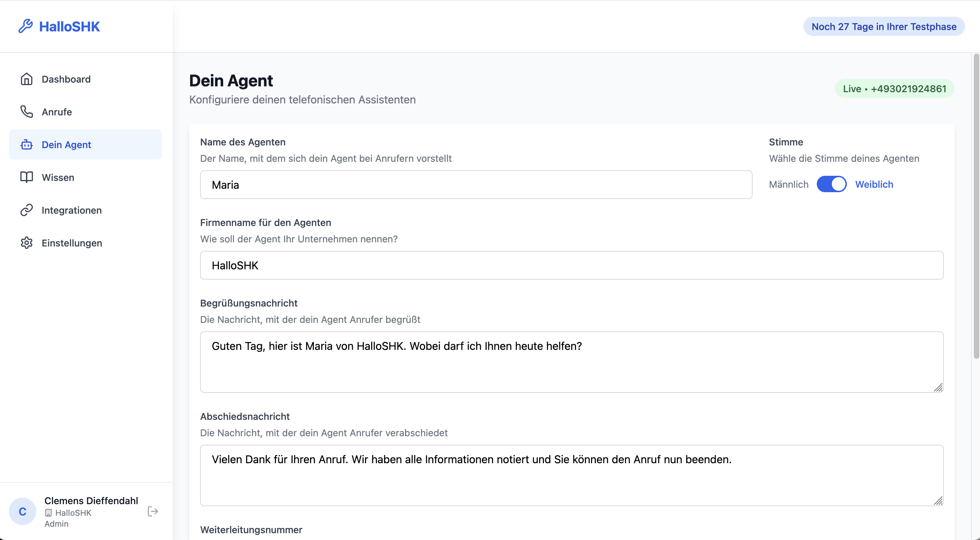Viewport: 980px width, 540px height.
Task: Click into the Begrüßungsnachricht text area
Action: pos(571,362)
